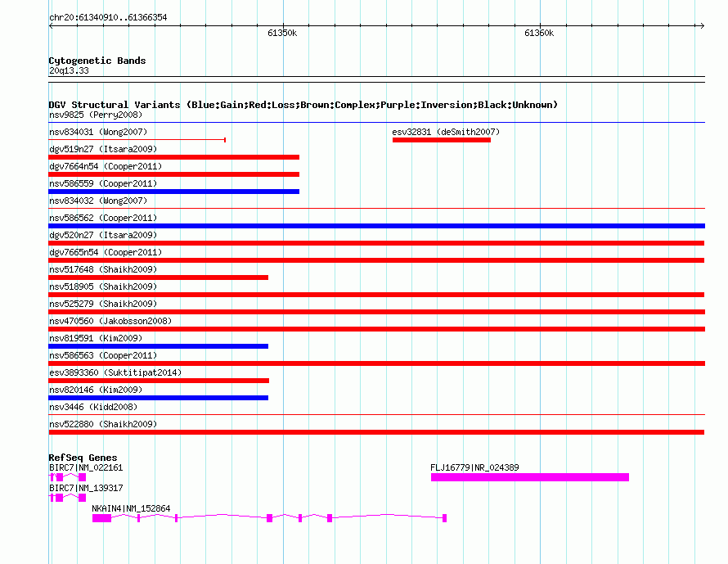This screenshot has height=564, width=728.
Task: Open the NKAIN4|NM_152864 gene label
Action: click(x=131, y=508)
